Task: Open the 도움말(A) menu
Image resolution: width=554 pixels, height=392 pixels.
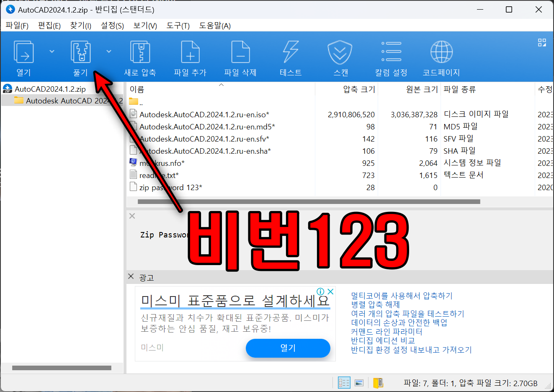Action: [x=215, y=26]
